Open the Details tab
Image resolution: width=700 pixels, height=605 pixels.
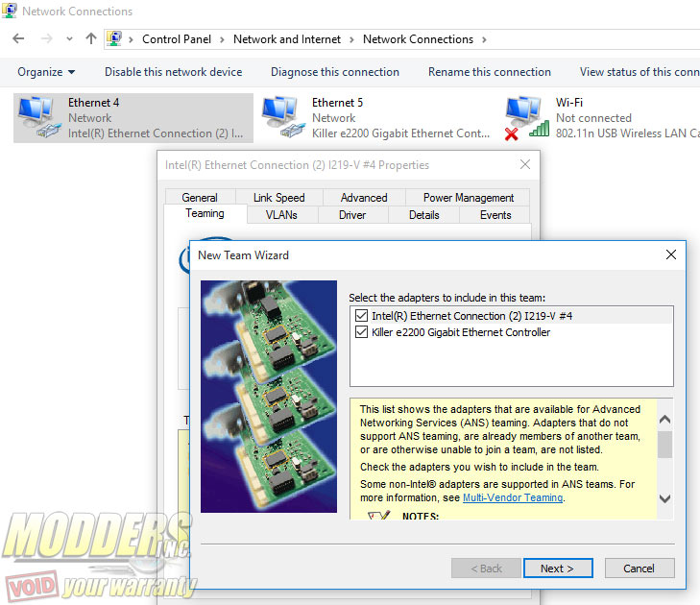[x=424, y=215]
